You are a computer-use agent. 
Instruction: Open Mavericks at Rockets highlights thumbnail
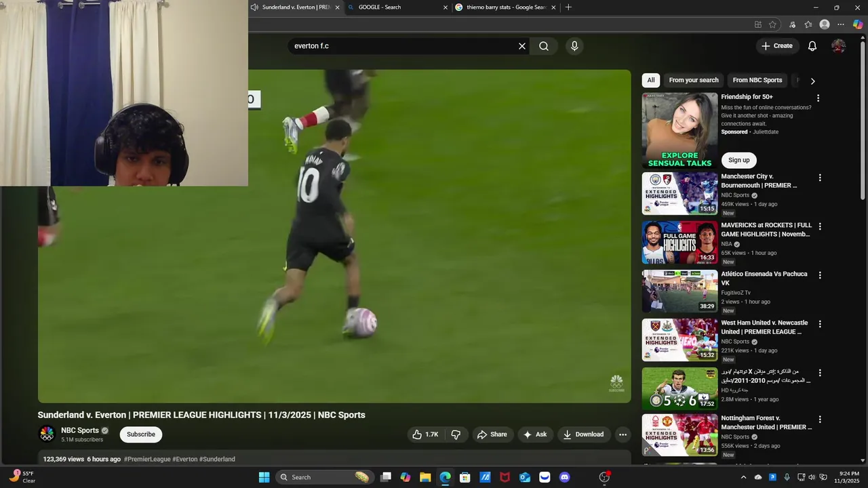pos(679,242)
